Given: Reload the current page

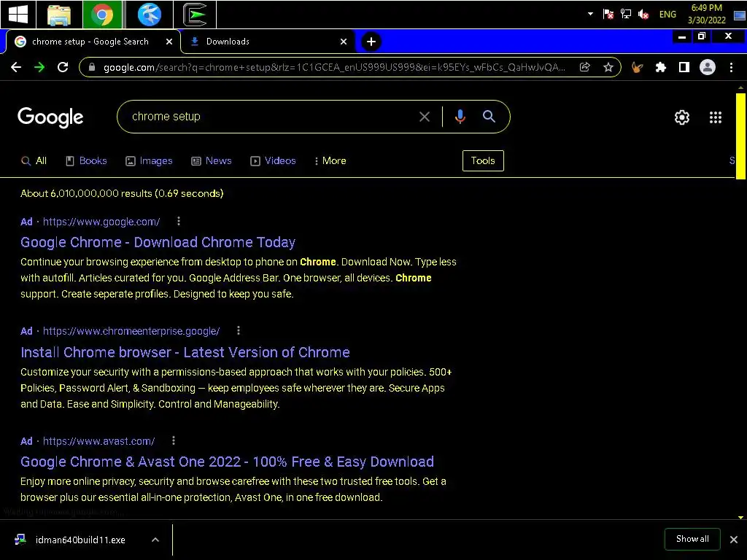Looking at the screenshot, I should coord(63,67).
